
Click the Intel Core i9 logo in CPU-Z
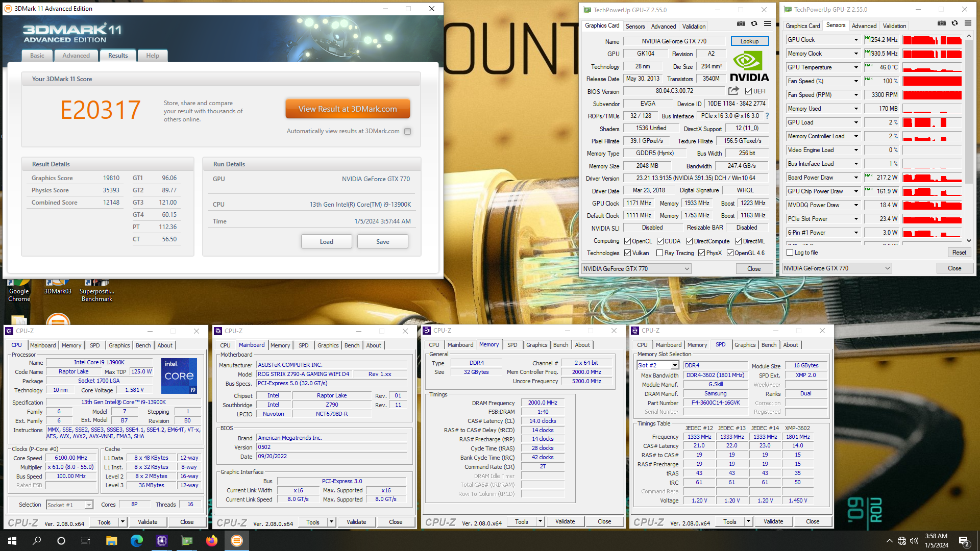click(x=179, y=376)
